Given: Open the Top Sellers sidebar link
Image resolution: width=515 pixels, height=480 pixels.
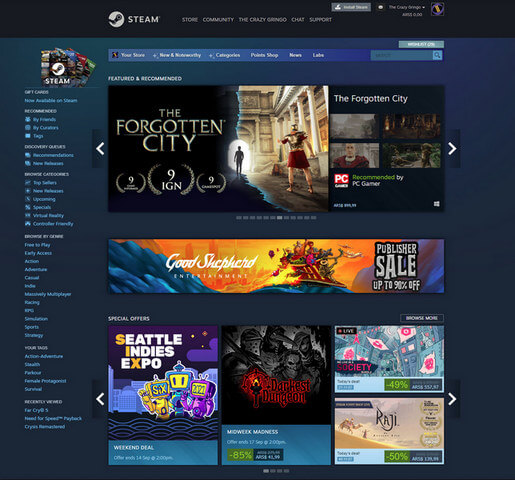Looking at the screenshot, I should (45, 183).
